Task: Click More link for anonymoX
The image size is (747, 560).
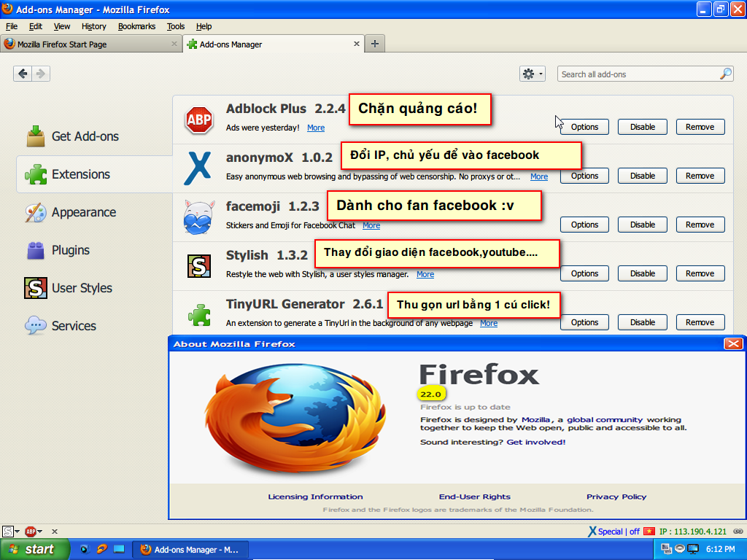Action: [539, 176]
